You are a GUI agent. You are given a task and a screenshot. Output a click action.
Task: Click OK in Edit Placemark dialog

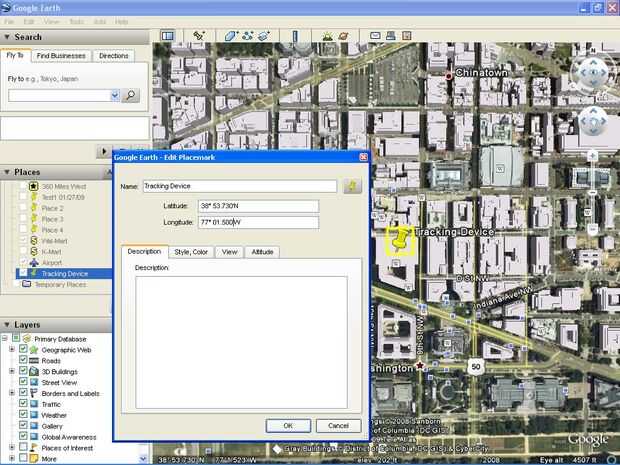click(x=288, y=425)
